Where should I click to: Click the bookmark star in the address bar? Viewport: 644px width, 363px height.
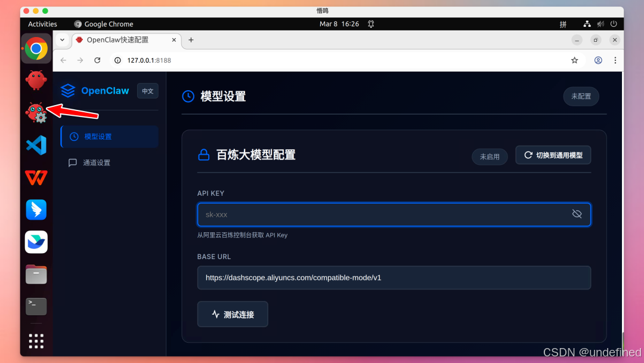[x=574, y=60]
